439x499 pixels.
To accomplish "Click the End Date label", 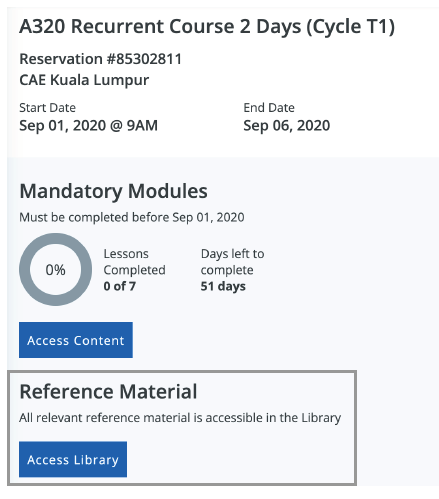I will 269,108.
